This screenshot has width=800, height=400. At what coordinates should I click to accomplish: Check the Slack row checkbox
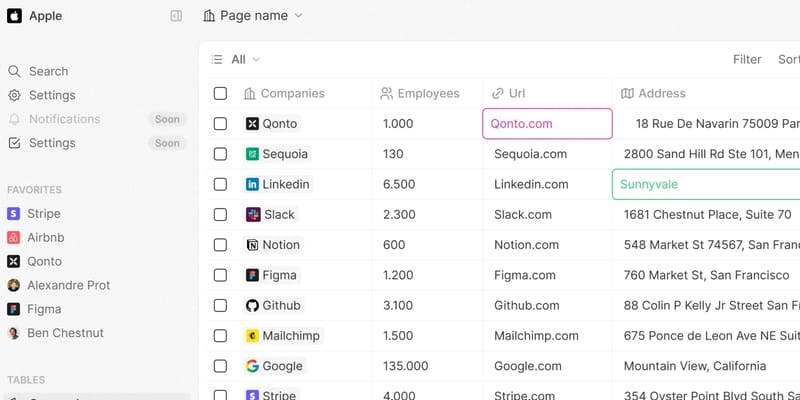click(220, 214)
